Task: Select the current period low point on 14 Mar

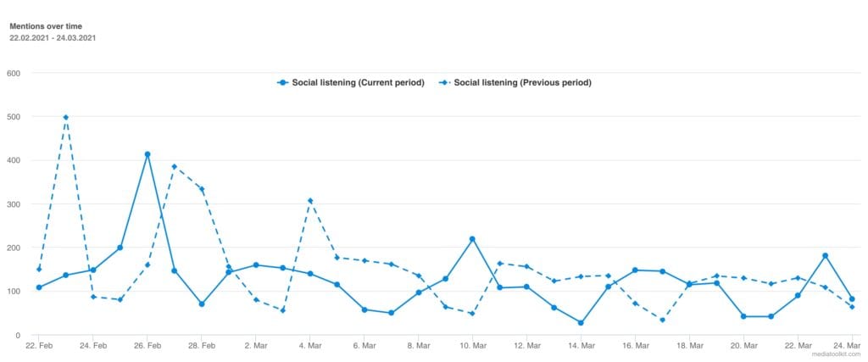Action: [x=581, y=323]
